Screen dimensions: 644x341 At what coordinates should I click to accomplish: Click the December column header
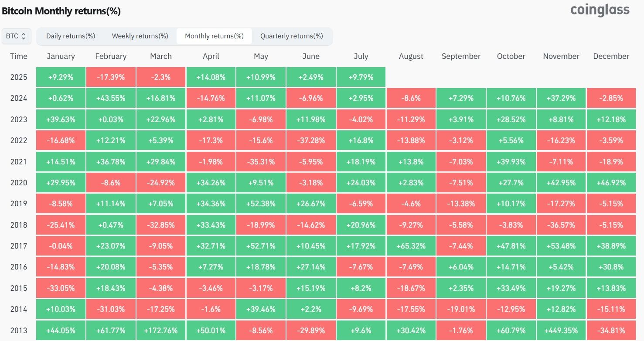tap(611, 56)
